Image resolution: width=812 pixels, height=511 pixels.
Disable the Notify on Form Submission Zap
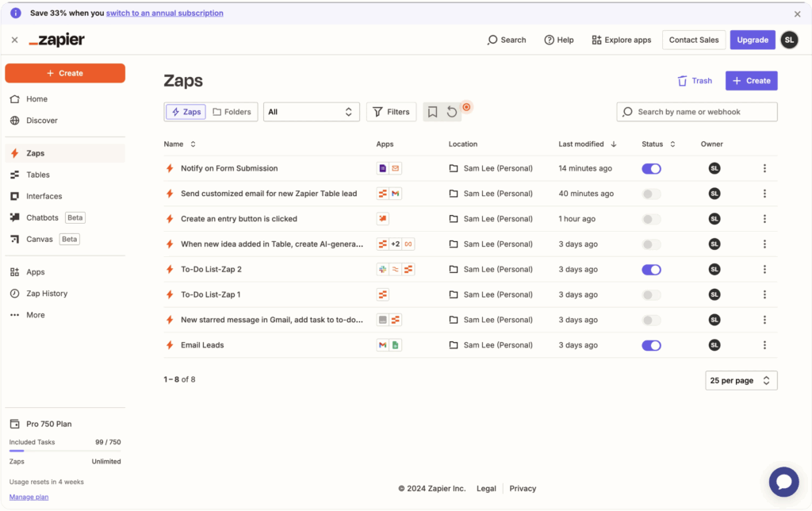651,168
